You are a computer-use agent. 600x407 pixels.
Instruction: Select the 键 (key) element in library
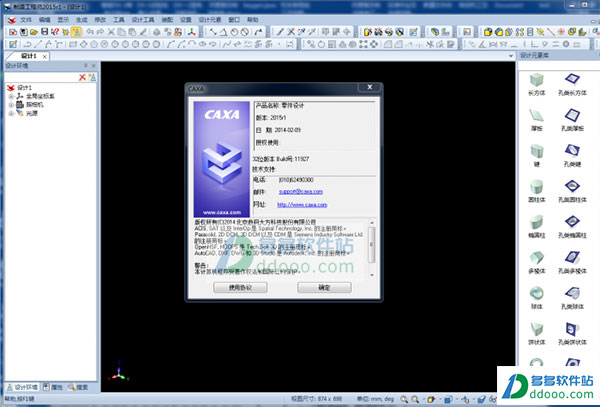536,155
